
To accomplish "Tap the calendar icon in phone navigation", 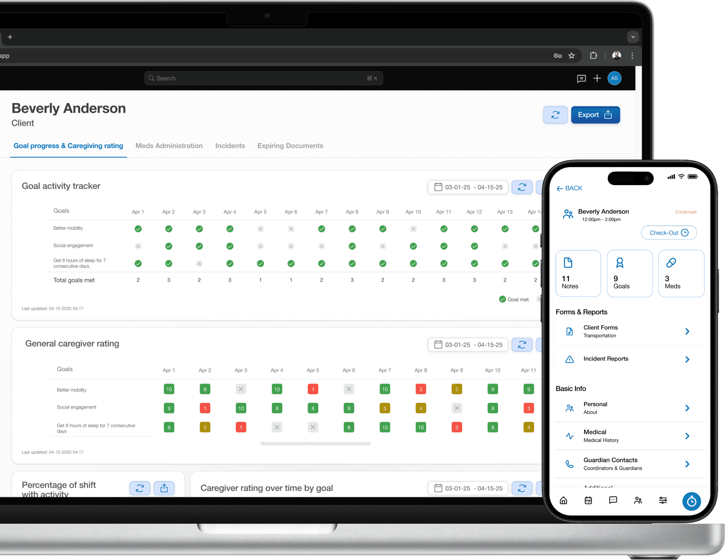I will click(x=588, y=500).
